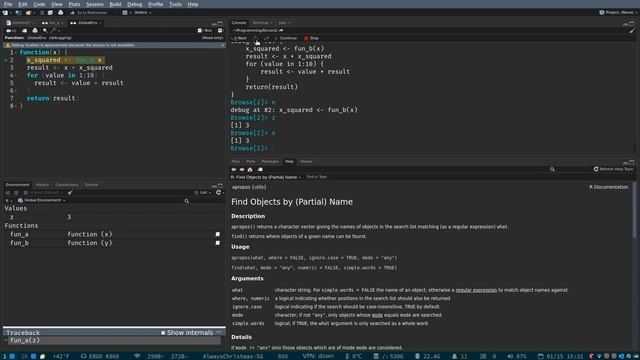Click the Finish function/loop debug icon
This screenshot has height=360, width=640.
tap(267, 38)
